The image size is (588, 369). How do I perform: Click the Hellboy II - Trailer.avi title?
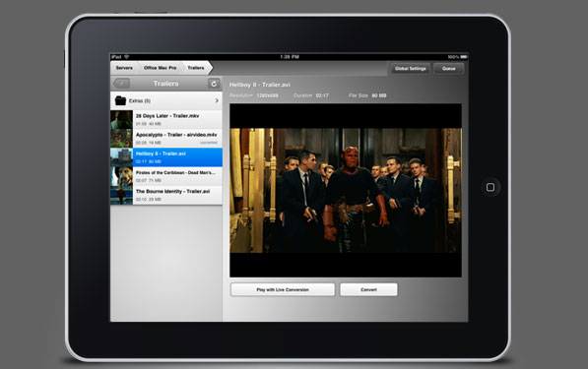point(259,85)
